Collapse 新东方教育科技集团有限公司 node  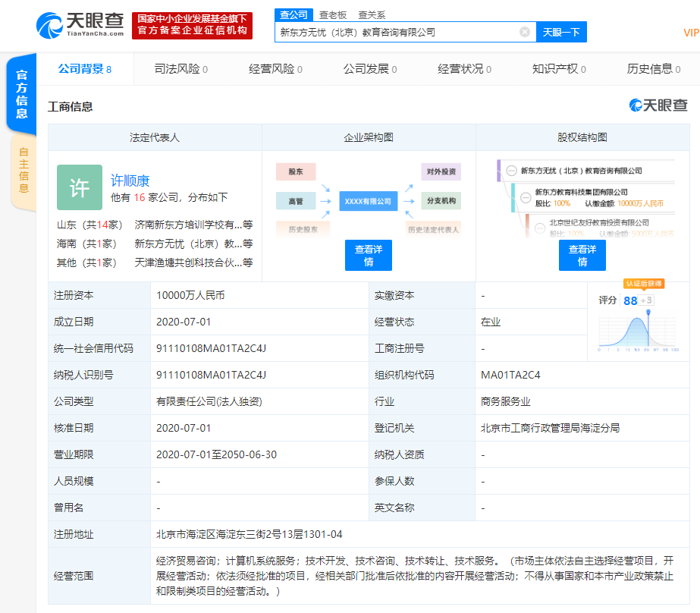click(x=526, y=198)
